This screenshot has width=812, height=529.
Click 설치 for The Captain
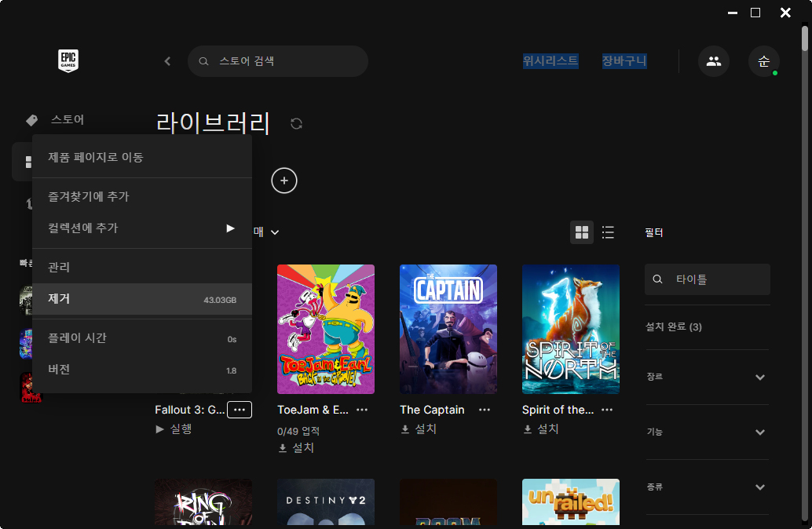(426, 429)
